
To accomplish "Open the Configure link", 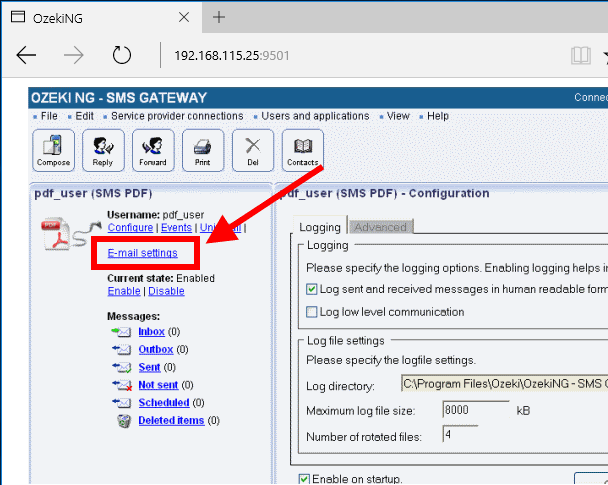I will click(x=130, y=228).
